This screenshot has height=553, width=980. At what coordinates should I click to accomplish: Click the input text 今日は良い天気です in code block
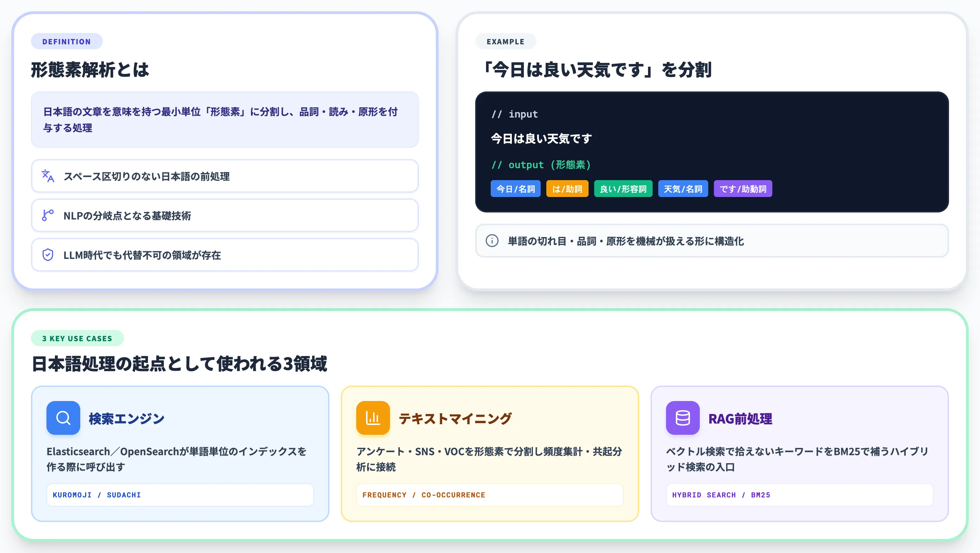coord(541,139)
